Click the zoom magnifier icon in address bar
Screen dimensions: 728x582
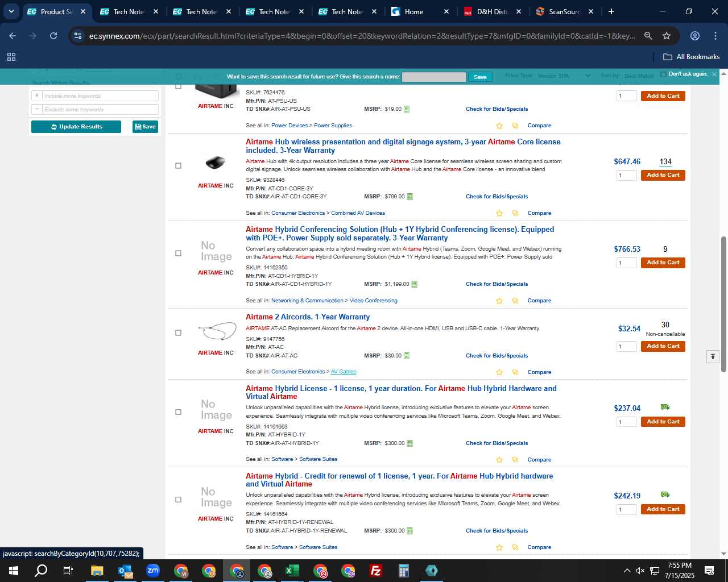click(648, 36)
